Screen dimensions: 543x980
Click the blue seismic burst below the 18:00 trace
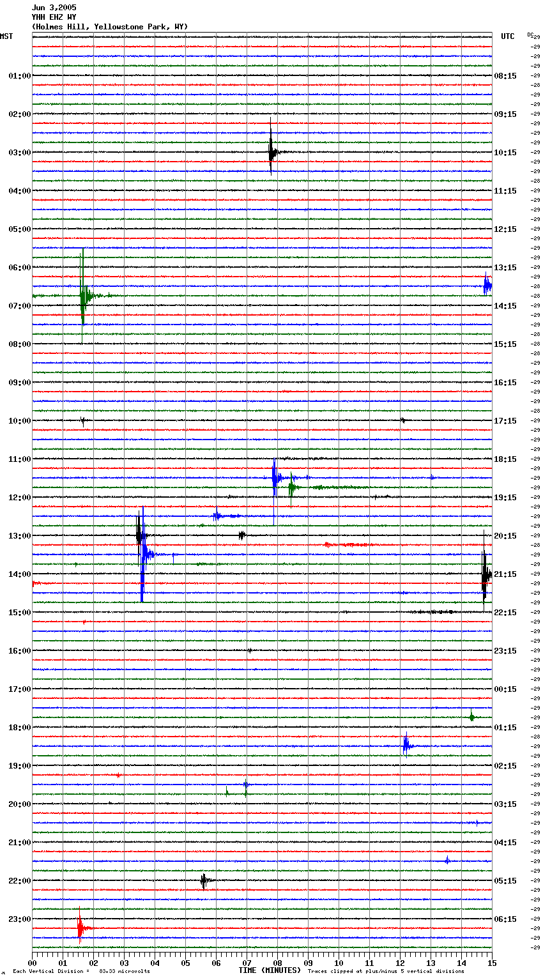tap(406, 745)
